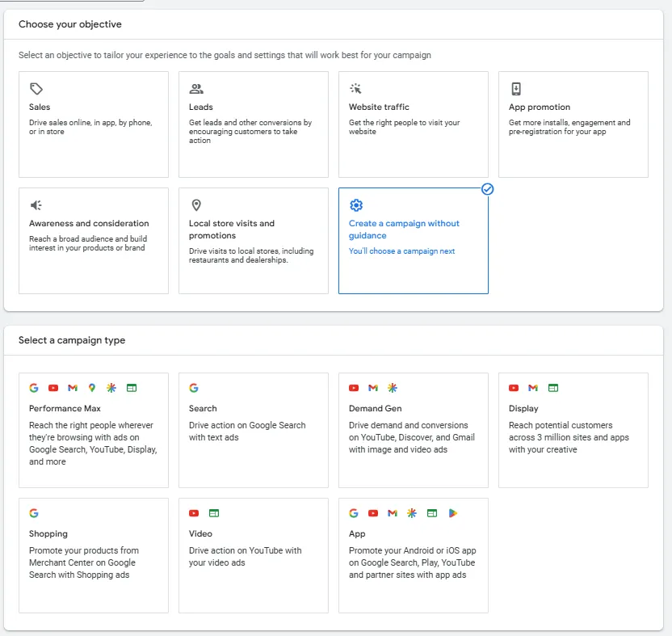Click the Choose your objective header
The height and width of the screenshot is (636, 672).
click(70, 24)
